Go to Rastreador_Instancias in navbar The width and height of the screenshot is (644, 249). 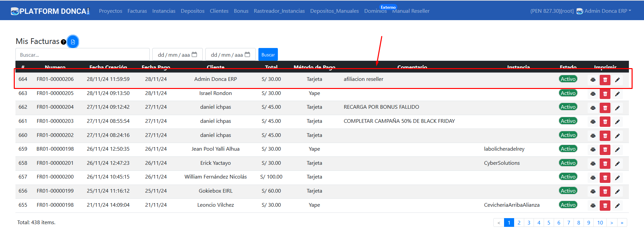279,11
